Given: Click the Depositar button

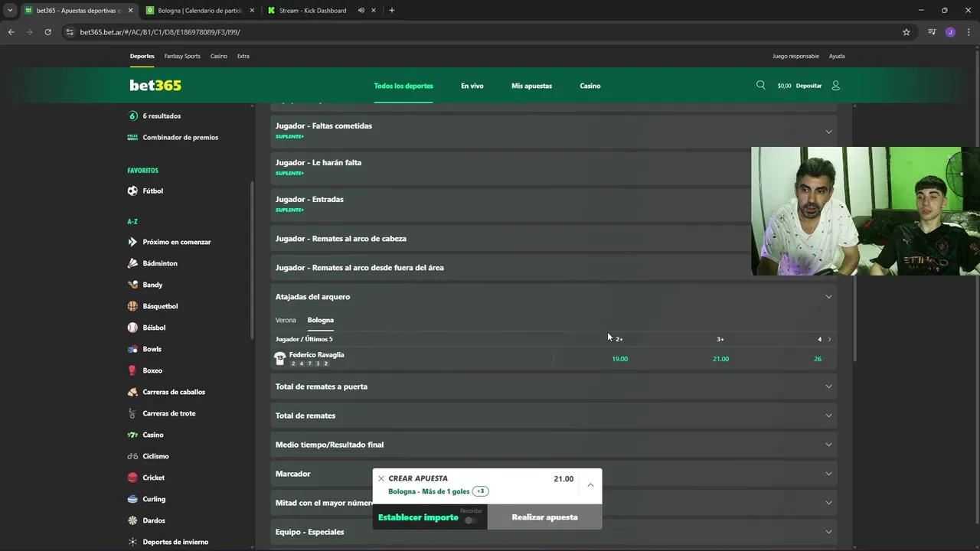Looking at the screenshot, I should click(808, 86).
